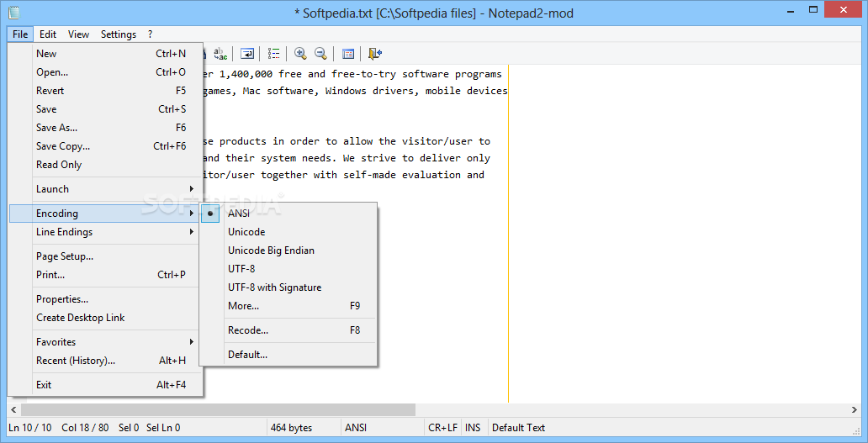Click horizontal scrollbar left arrow
Image resolution: width=868 pixels, height=443 pixels.
pos(13,410)
